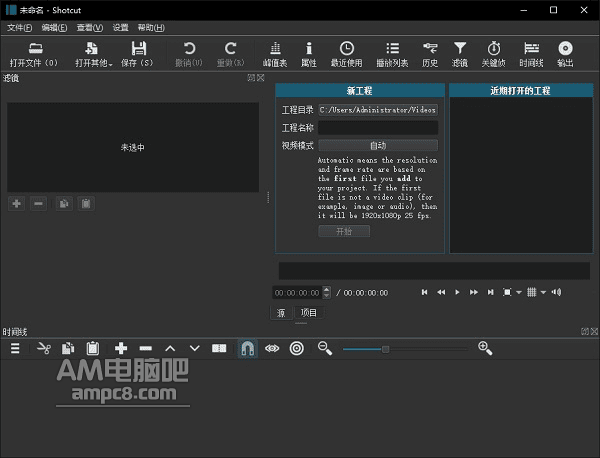Toggle the player grid overlay
The height and width of the screenshot is (458, 600).
click(x=532, y=292)
